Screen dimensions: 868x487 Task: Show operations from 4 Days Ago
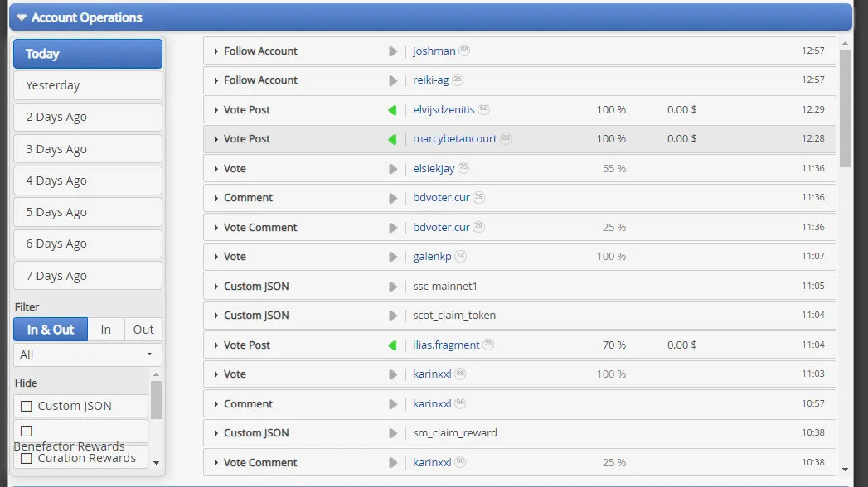click(88, 181)
